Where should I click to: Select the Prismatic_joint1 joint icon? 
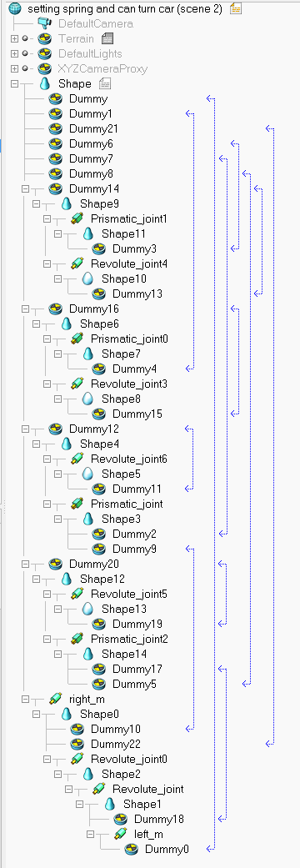(x=77, y=218)
